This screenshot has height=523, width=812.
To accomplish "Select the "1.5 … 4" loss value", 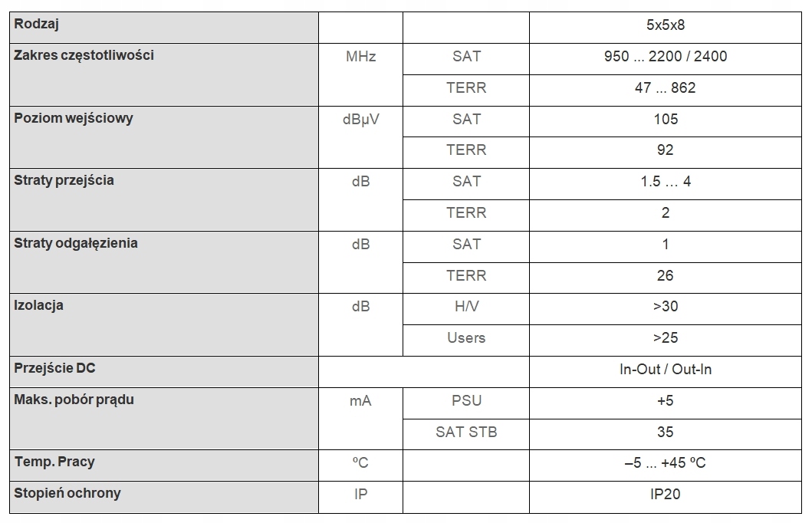I will pyautogui.click(x=665, y=182).
